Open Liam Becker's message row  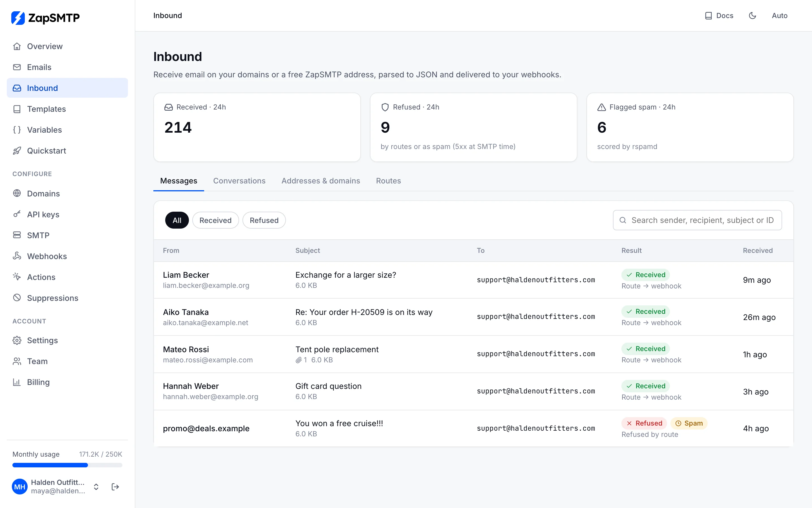(x=473, y=280)
